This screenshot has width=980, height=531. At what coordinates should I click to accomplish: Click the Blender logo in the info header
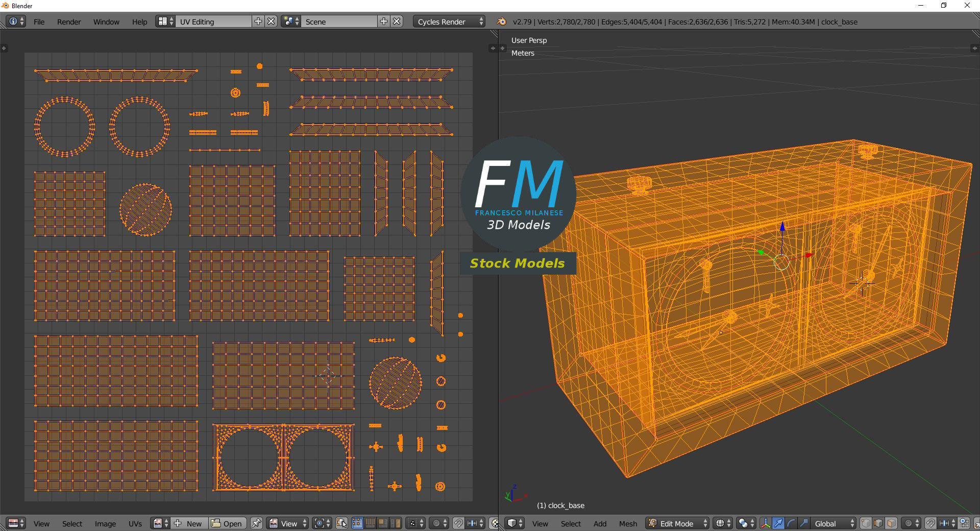click(501, 21)
